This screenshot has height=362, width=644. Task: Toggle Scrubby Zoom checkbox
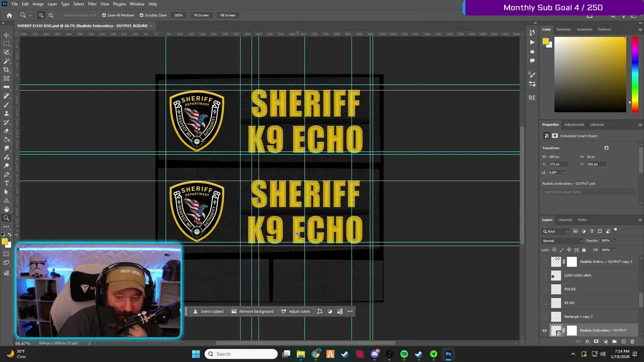(x=141, y=15)
